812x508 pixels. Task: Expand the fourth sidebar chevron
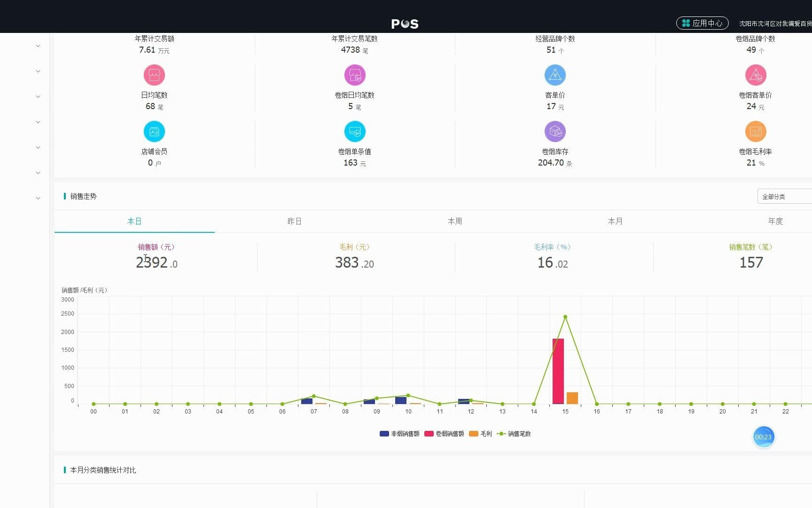coord(38,122)
